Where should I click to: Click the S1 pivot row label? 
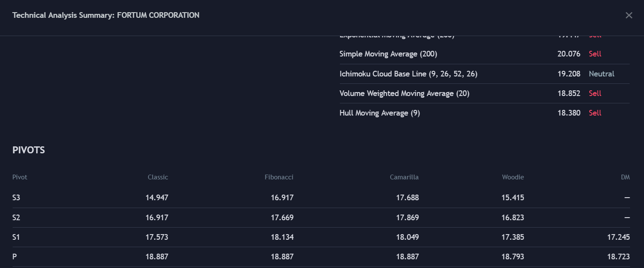(x=16, y=237)
